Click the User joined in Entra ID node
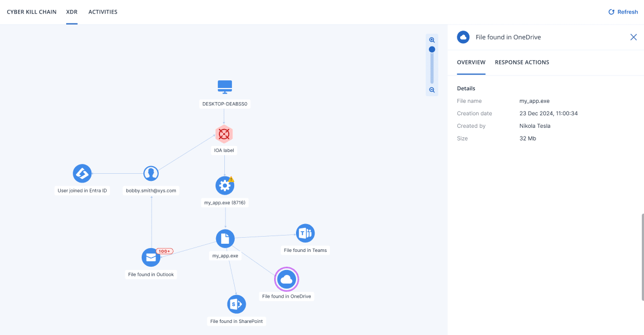 pyautogui.click(x=82, y=174)
